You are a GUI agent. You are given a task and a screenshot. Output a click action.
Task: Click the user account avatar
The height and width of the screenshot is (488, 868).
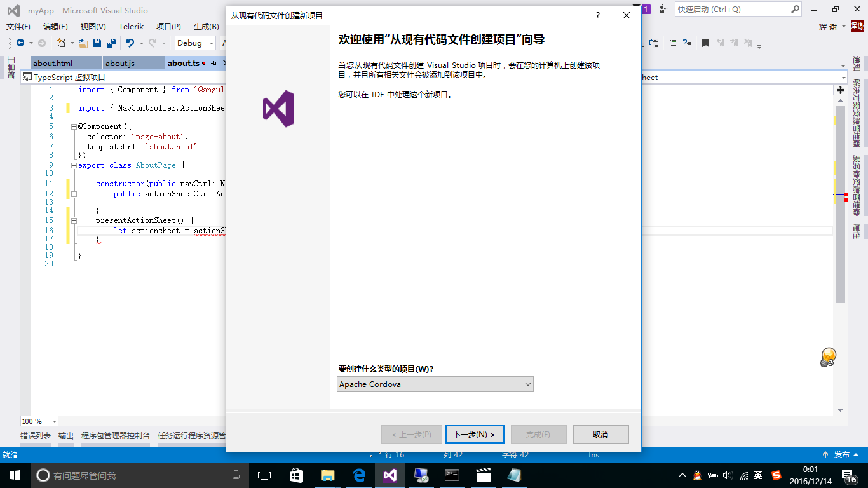pyautogui.click(x=857, y=27)
